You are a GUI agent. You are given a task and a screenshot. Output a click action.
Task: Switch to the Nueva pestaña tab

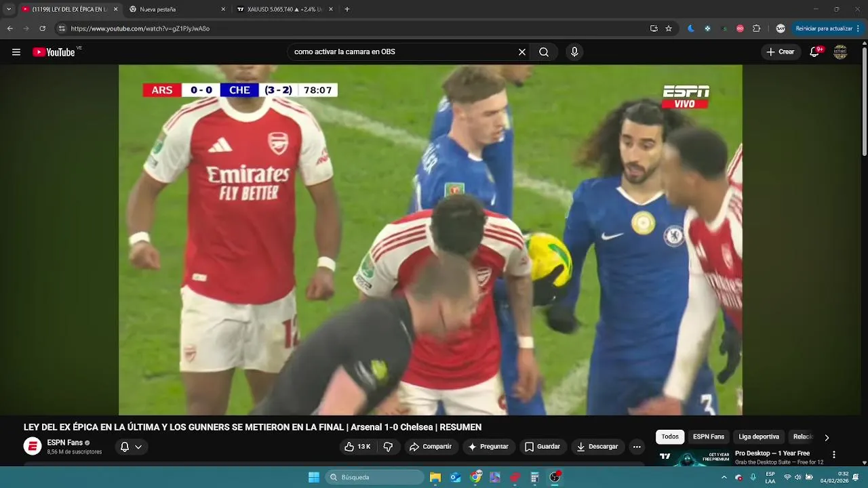tap(176, 9)
